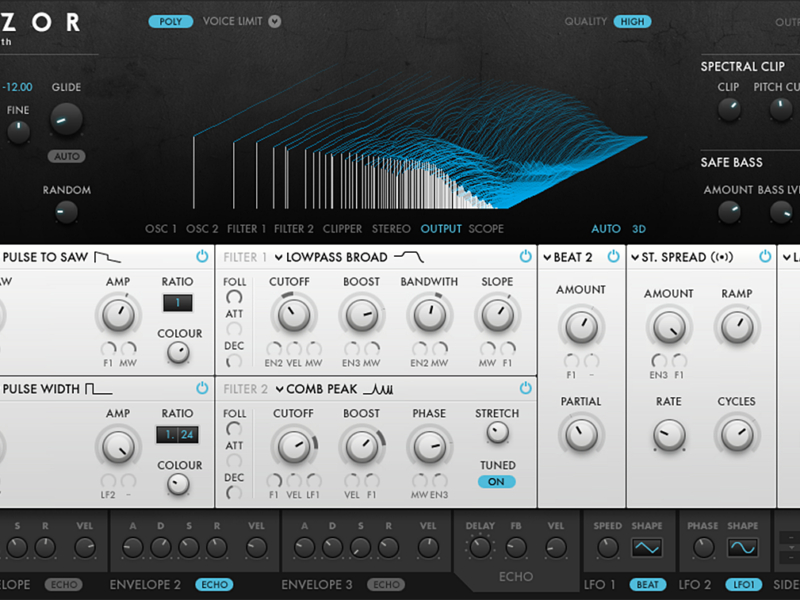Toggle Filter 1 power icon

526,257
